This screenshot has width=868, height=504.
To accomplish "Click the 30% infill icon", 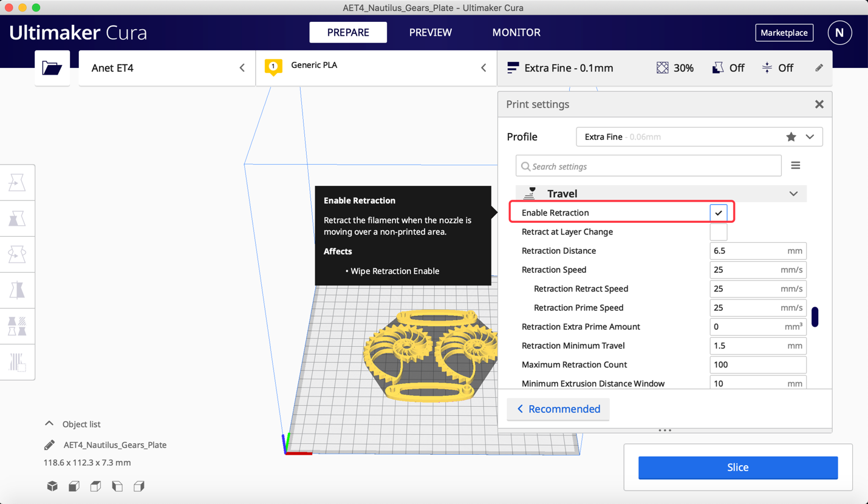I will [x=662, y=68].
